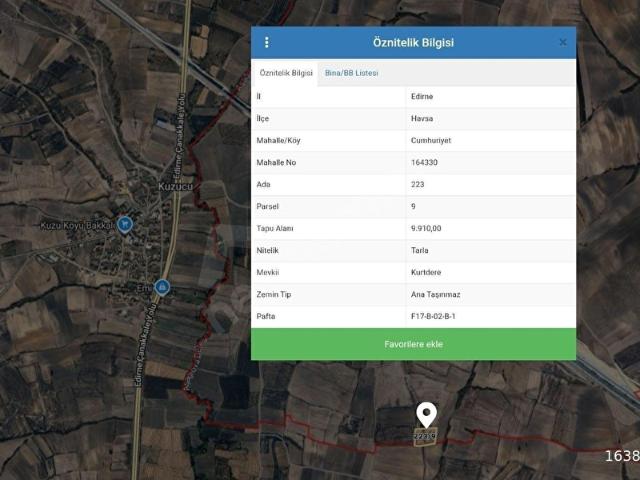This screenshot has width=640, height=480.
Task: Click the white location pin marker
Action: pos(427,415)
